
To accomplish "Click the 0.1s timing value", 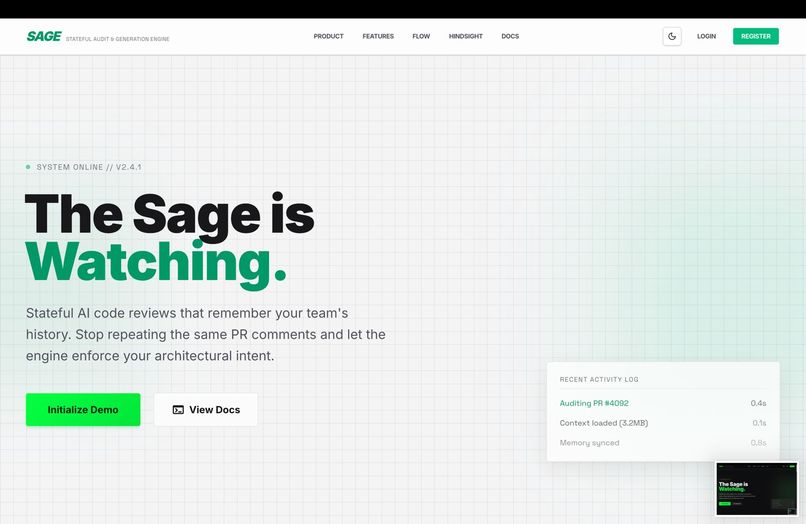I will 759,423.
